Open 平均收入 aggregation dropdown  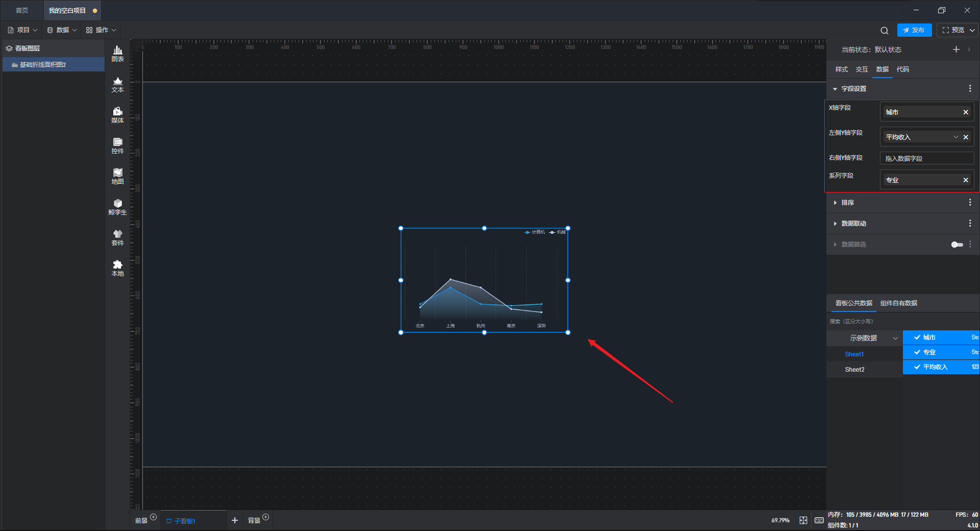pos(955,137)
